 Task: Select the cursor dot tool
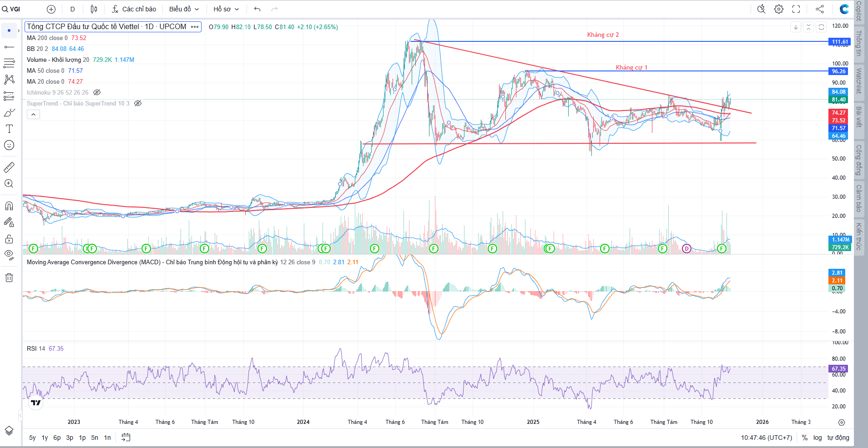[x=9, y=30]
